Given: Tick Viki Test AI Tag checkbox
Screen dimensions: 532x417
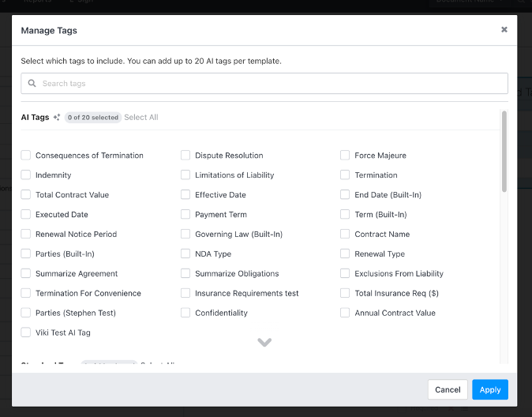Looking at the screenshot, I should [x=26, y=332].
